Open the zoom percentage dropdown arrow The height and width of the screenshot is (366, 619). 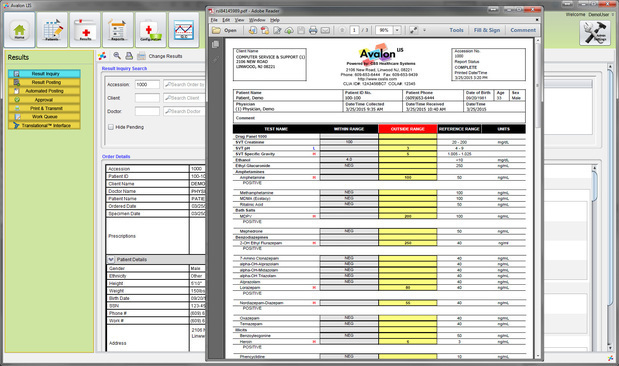pyautogui.click(x=397, y=30)
